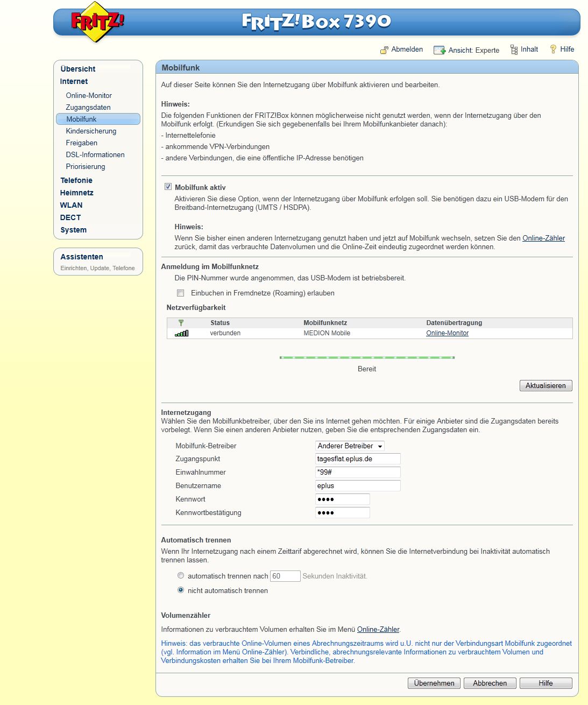588x705 pixels.
Task: Open Freigaben in sidebar
Action: pyautogui.click(x=82, y=143)
